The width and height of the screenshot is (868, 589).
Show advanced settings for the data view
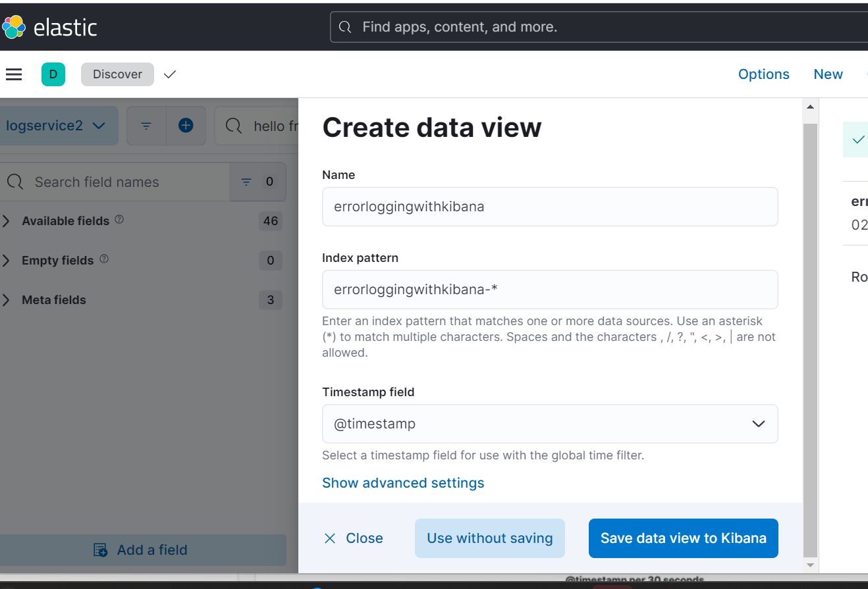(x=403, y=482)
